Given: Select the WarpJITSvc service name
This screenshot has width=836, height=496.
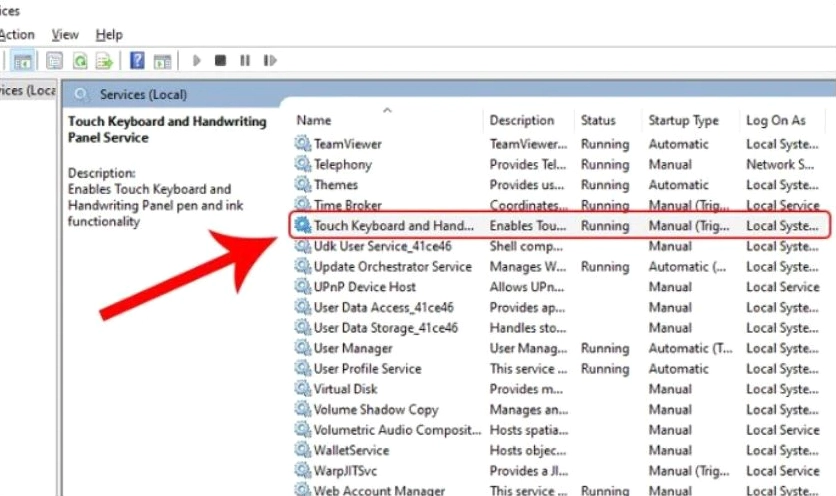Looking at the screenshot, I should tap(345, 471).
